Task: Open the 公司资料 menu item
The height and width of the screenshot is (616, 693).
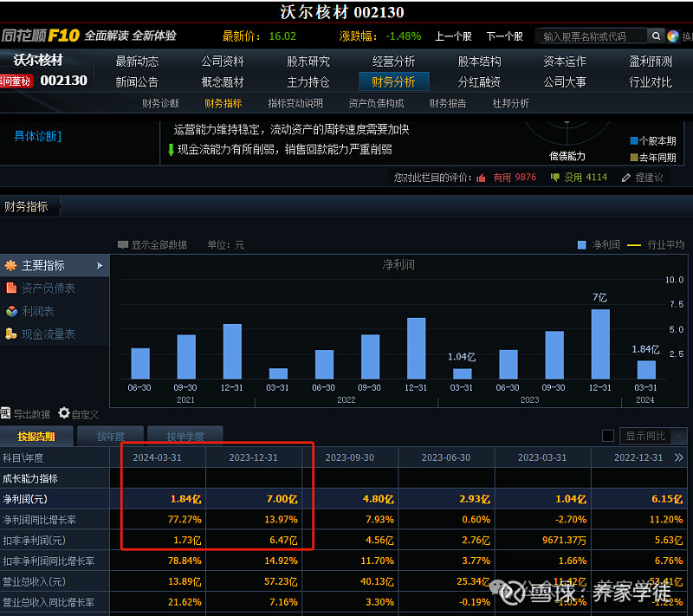Action: 223,62
